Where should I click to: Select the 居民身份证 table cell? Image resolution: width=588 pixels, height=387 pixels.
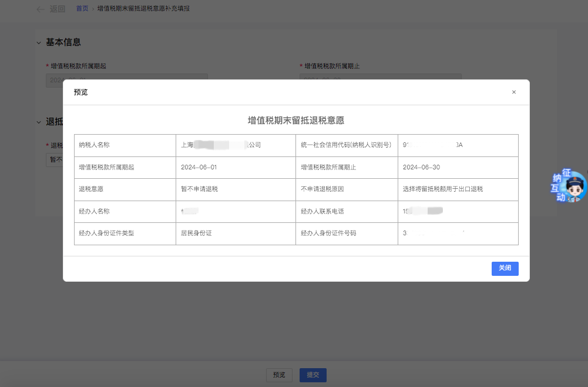(196, 233)
